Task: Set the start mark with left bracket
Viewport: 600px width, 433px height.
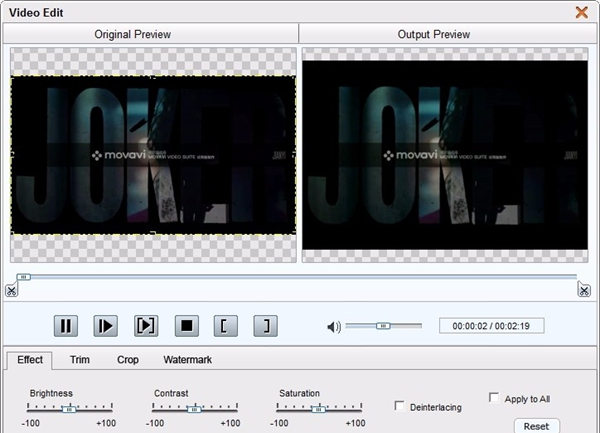Action: click(226, 326)
